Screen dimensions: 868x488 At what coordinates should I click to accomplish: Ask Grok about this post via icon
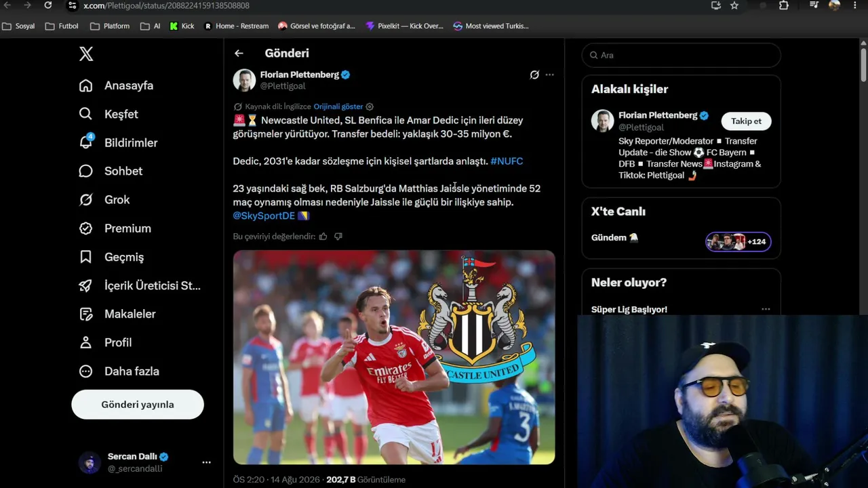534,75
